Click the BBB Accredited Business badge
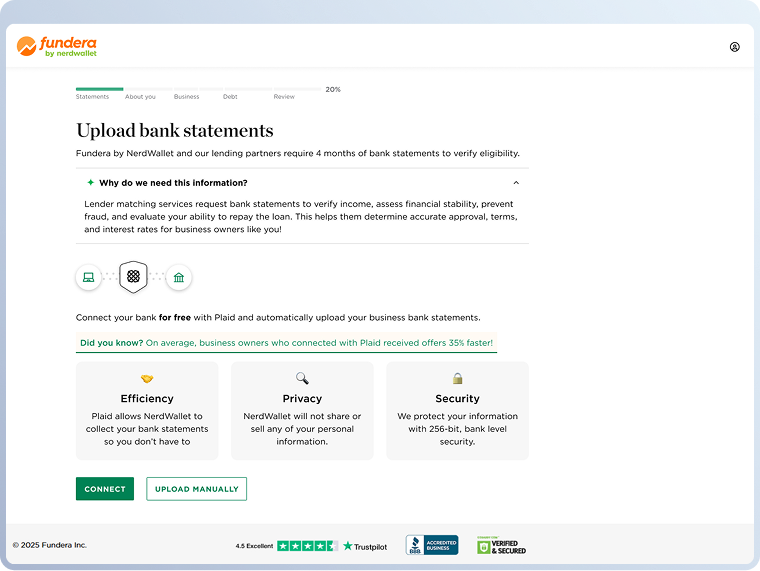 (x=432, y=545)
